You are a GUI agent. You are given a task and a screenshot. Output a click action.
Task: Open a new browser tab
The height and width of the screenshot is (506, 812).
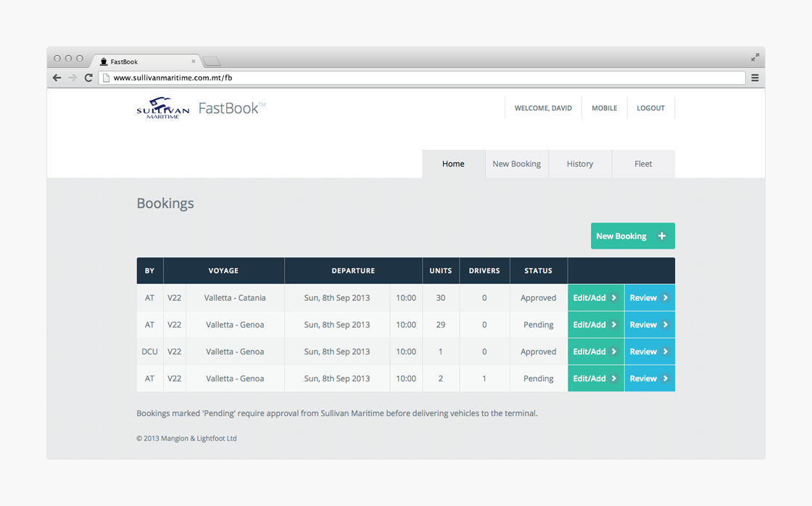[212, 62]
